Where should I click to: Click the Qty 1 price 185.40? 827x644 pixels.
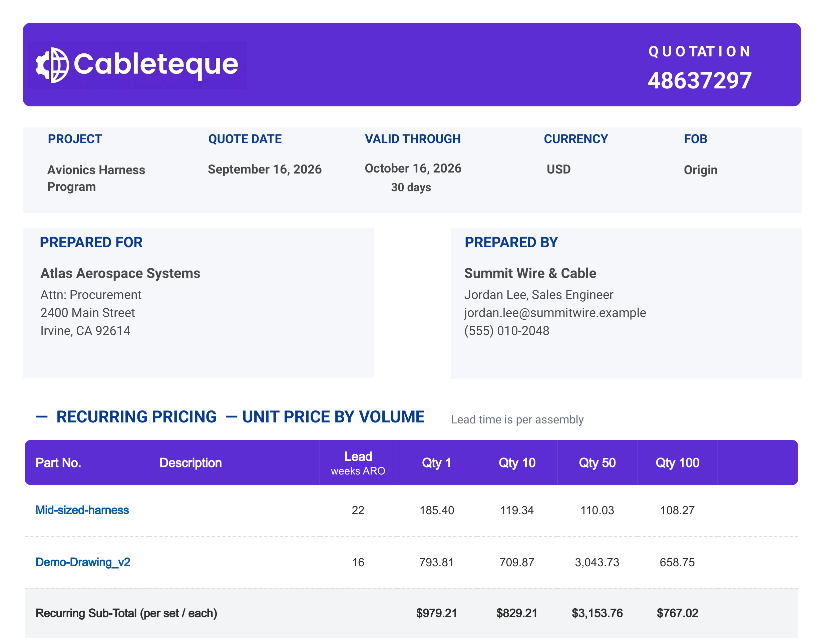(x=437, y=510)
